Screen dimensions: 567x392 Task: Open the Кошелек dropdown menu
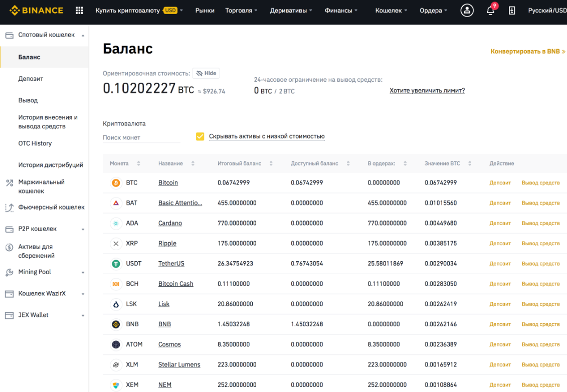391,11
